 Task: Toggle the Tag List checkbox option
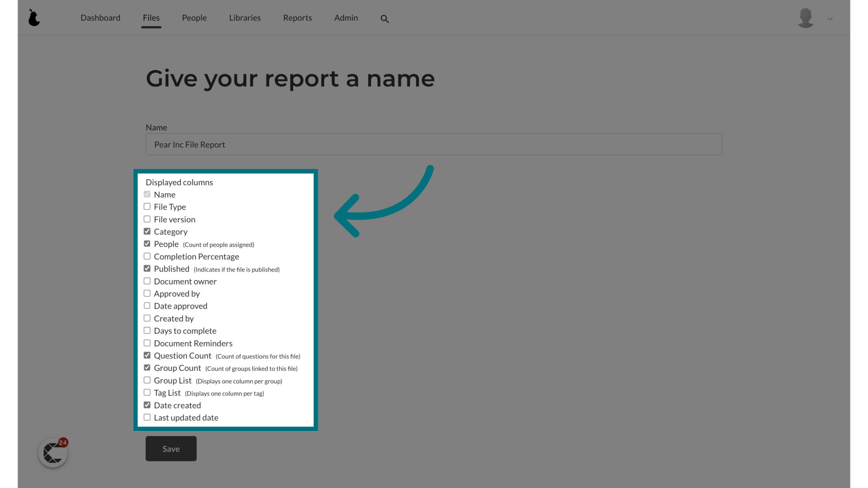146,392
